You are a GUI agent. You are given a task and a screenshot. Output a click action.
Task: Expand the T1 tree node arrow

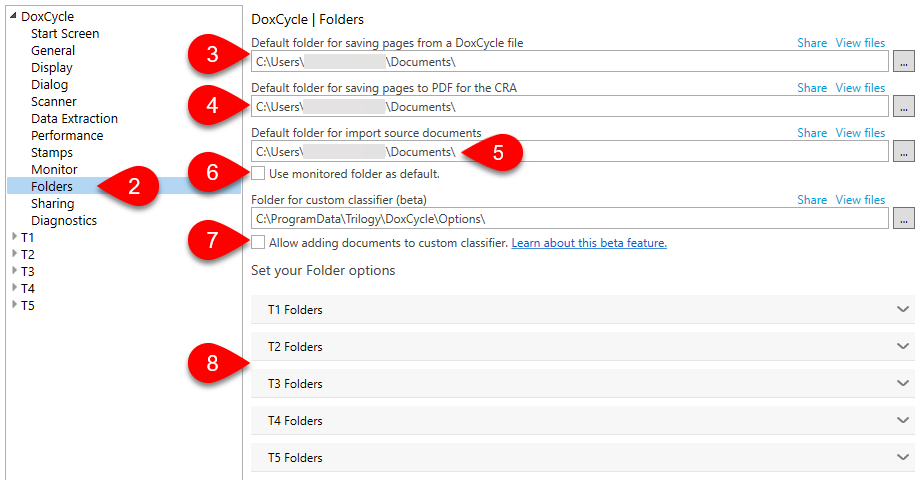pos(14,236)
